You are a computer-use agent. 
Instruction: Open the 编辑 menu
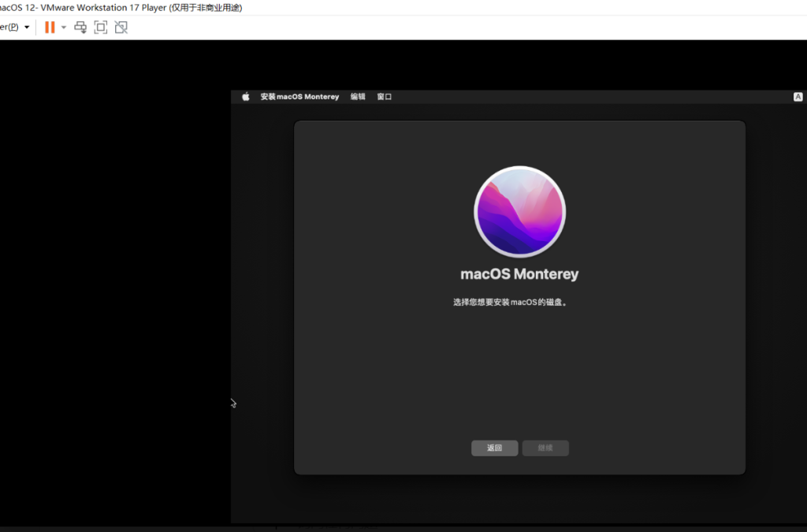(x=358, y=97)
